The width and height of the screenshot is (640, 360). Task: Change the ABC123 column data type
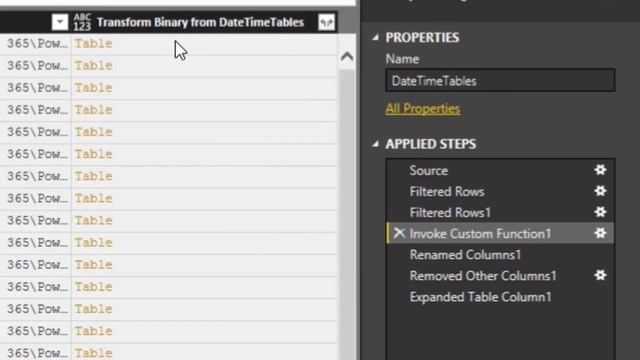[x=82, y=22]
